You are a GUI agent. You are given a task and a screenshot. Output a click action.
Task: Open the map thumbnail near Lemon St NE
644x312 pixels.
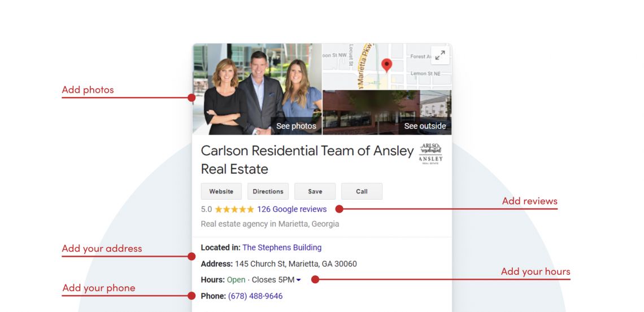point(387,67)
